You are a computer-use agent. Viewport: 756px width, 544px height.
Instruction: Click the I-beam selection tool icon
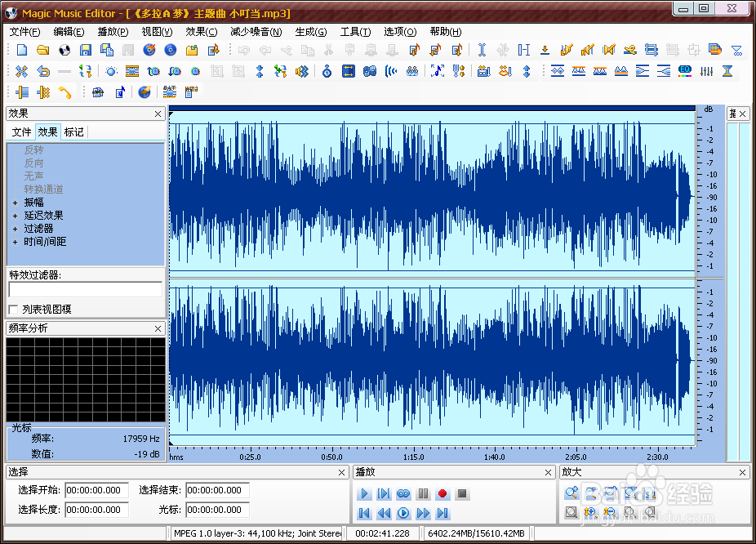[481, 50]
